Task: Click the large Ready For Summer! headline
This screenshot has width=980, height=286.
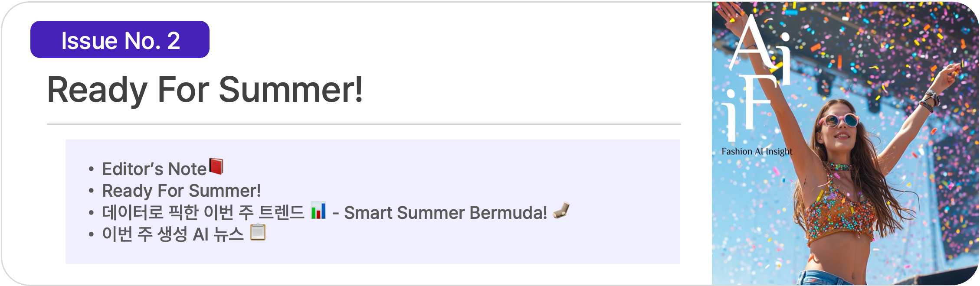Action: [x=205, y=90]
